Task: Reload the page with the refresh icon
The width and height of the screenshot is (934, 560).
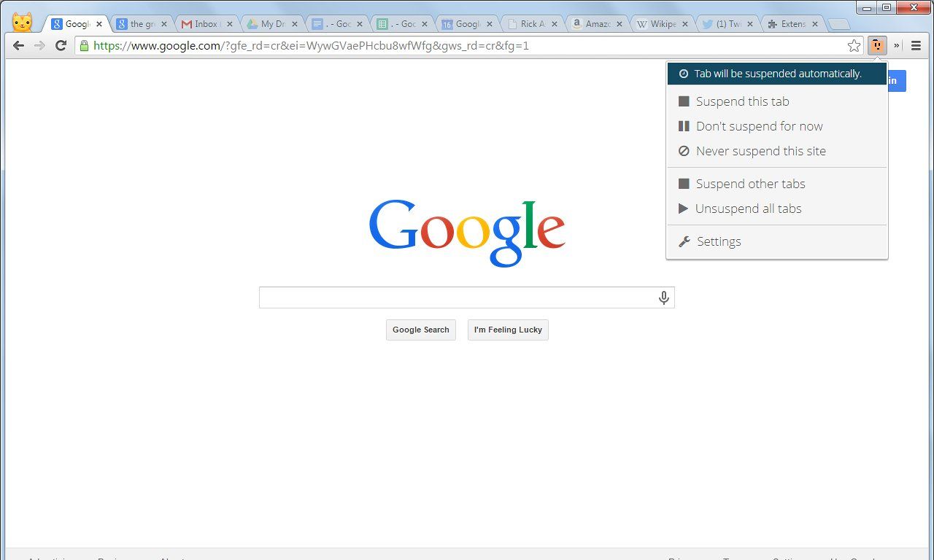Action: pyautogui.click(x=61, y=45)
